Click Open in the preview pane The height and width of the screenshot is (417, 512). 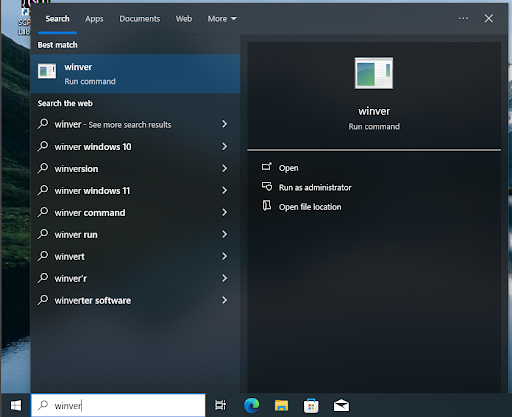tap(288, 168)
